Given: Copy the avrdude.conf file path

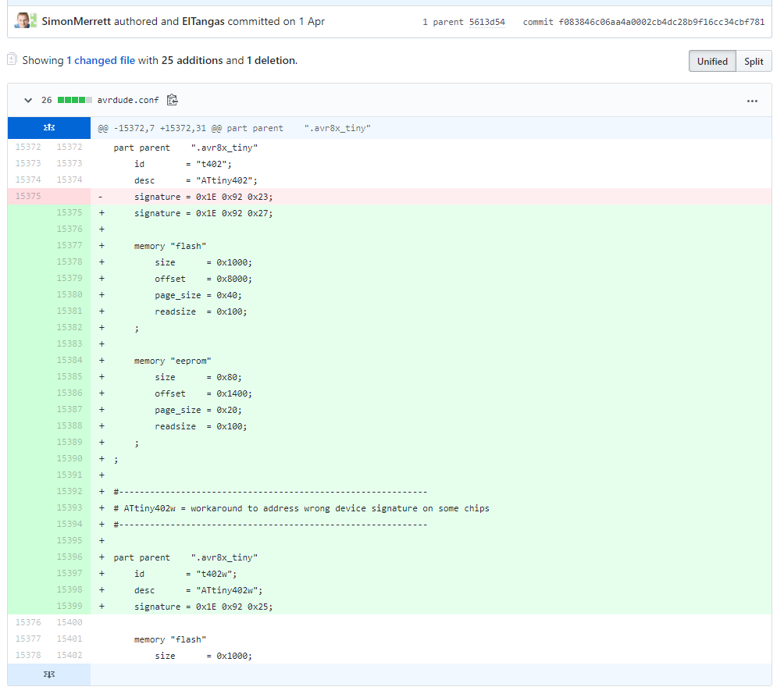Looking at the screenshot, I should 173,100.
